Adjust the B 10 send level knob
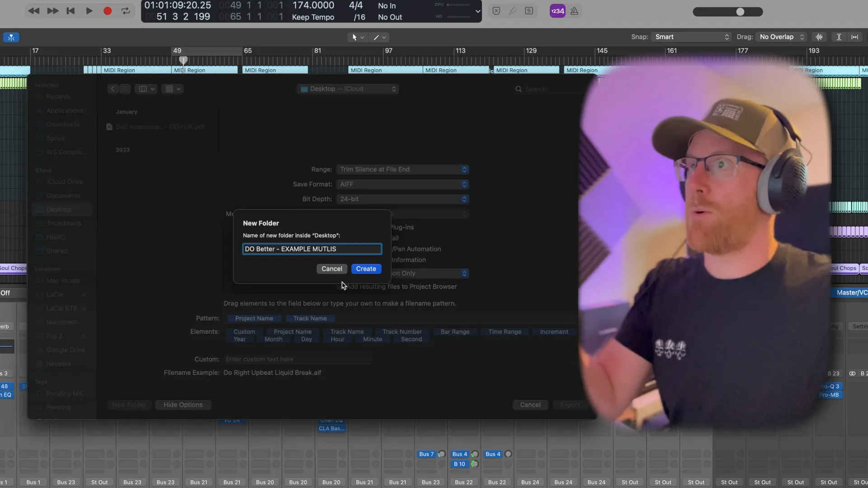The height and width of the screenshot is (488, 868). 475,464
